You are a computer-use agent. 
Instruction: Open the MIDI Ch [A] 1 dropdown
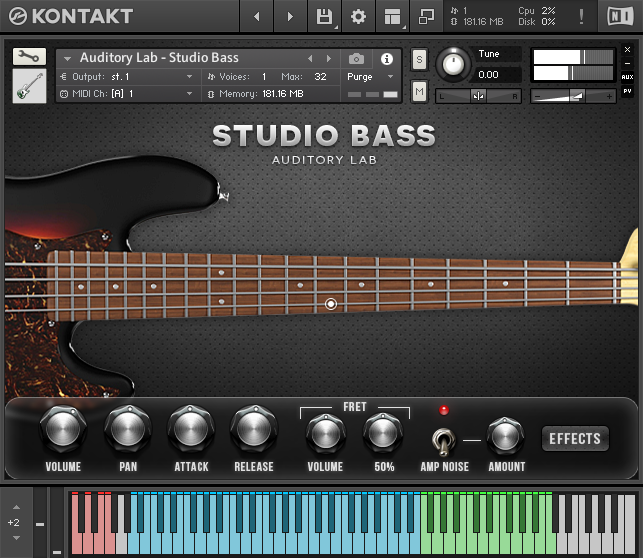[127, 94]
